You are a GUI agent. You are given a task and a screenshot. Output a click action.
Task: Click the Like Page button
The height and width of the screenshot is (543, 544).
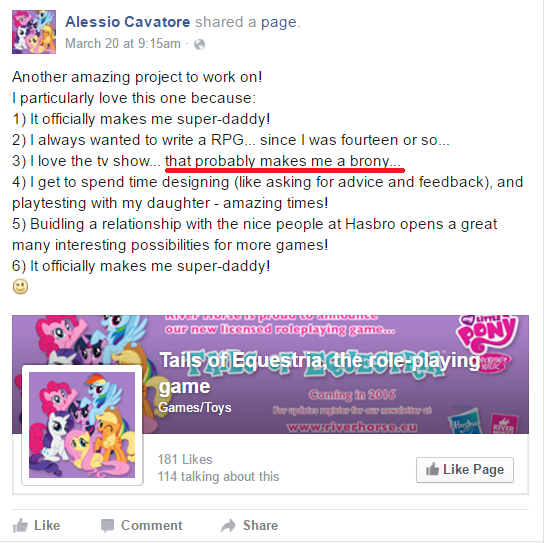[465, 470]
